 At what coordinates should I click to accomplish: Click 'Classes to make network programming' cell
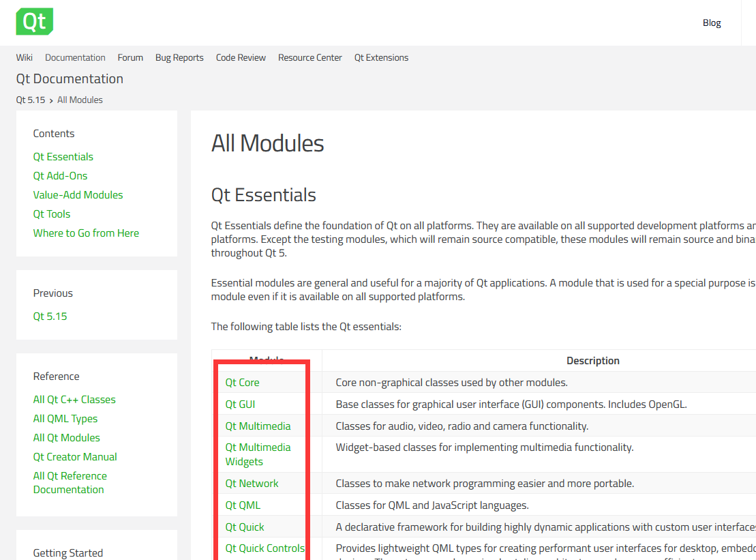coord(485,484)
